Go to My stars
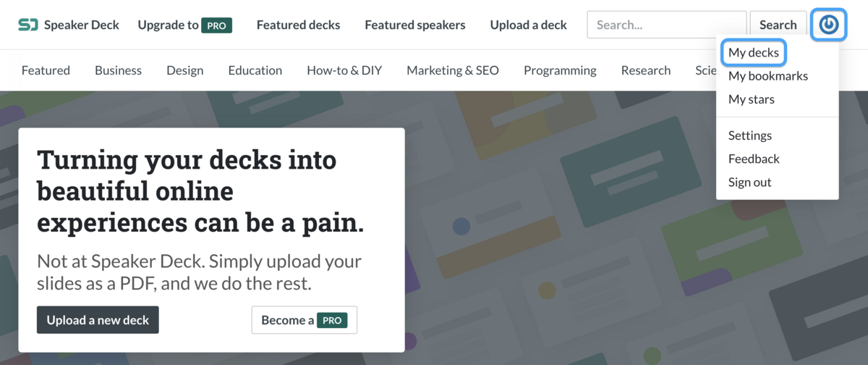The width and height of the screenshot is (868, 365). 752,99
